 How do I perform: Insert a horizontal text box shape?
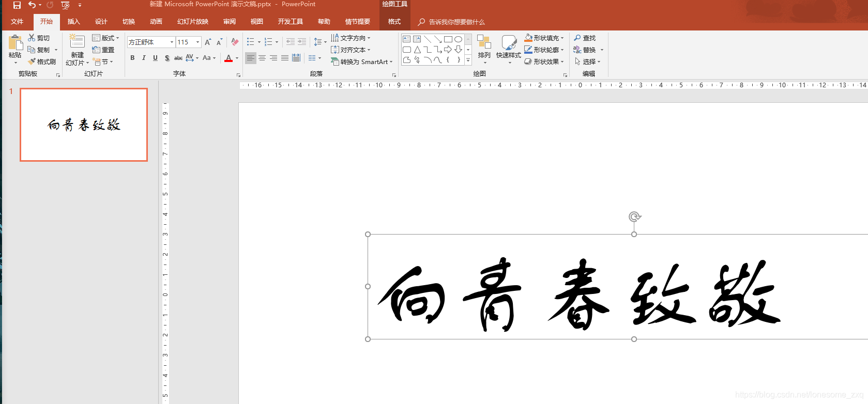pyautogui.click(x=406, y=39)
